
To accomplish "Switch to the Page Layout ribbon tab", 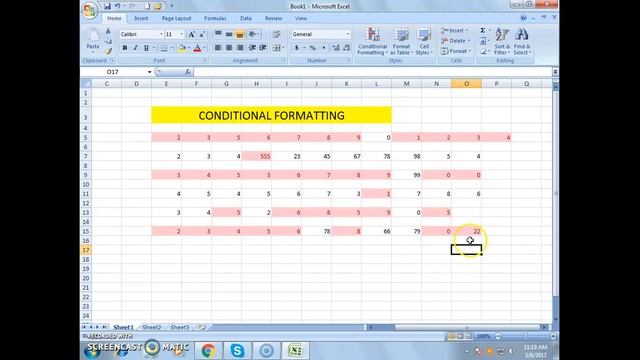I will click(176, 18).
